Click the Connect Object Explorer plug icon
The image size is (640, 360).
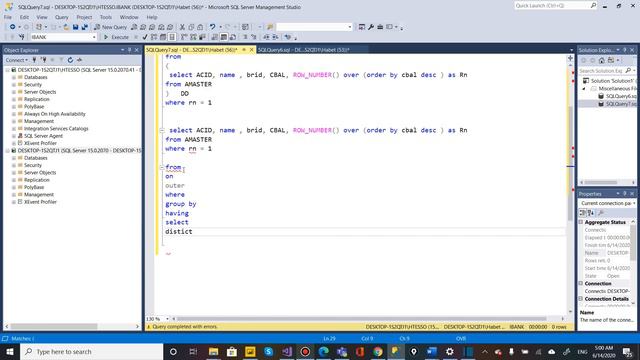point(34,60)
